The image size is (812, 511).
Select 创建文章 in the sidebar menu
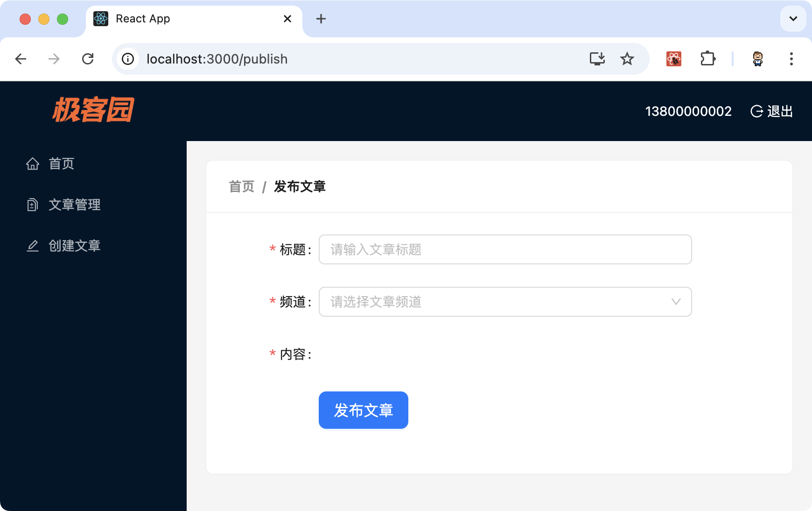pos(75,246)
